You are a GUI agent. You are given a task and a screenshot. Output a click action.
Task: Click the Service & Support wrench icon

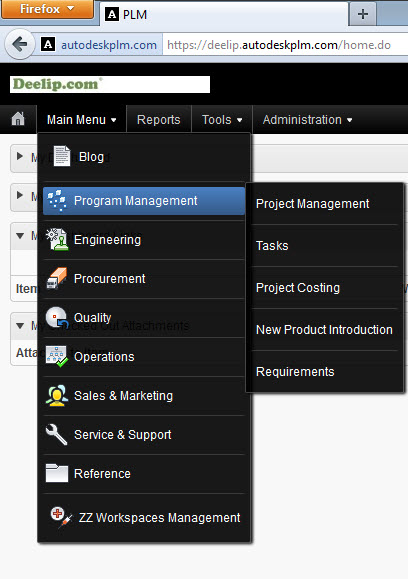pos(56,434)
